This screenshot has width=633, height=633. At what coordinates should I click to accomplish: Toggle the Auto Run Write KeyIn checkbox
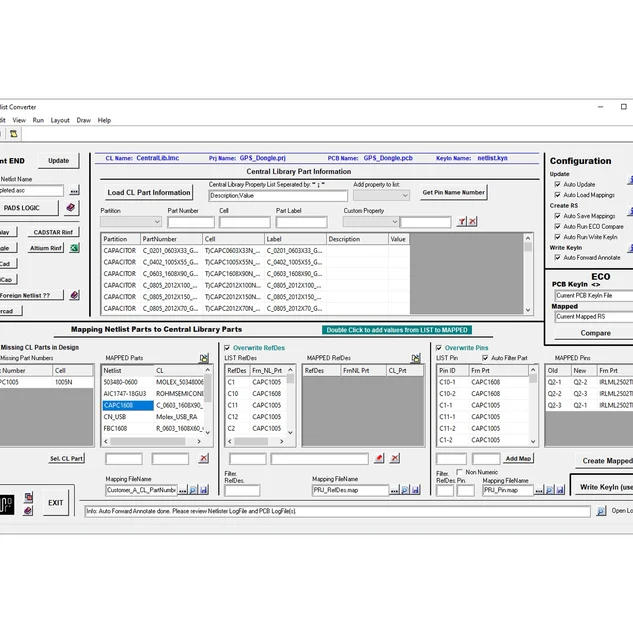coord(558,237)
